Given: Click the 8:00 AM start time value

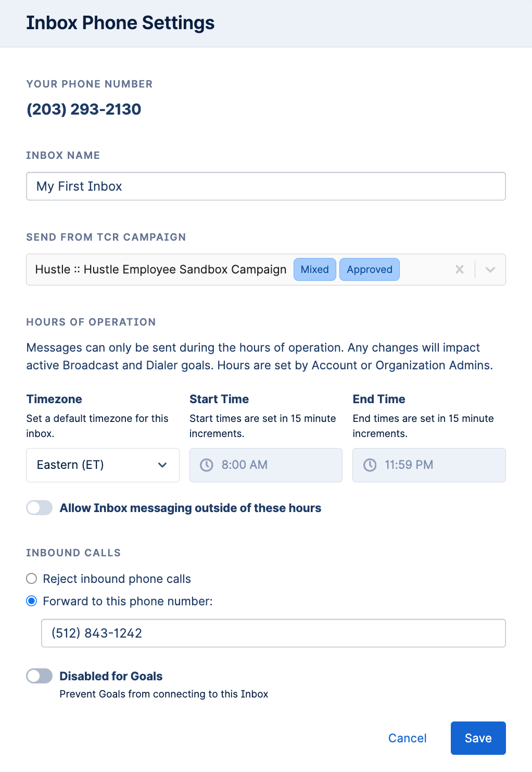Looking at the screenshot, I should [245, 465].
